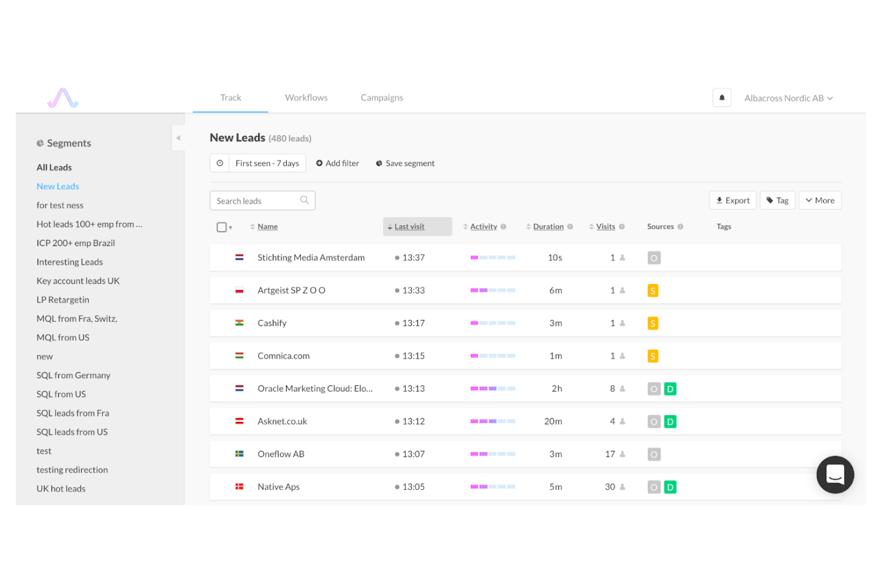Click the Albacross logo icon
882x588 pixels.
pyautogui.click(x=63, y=98)
